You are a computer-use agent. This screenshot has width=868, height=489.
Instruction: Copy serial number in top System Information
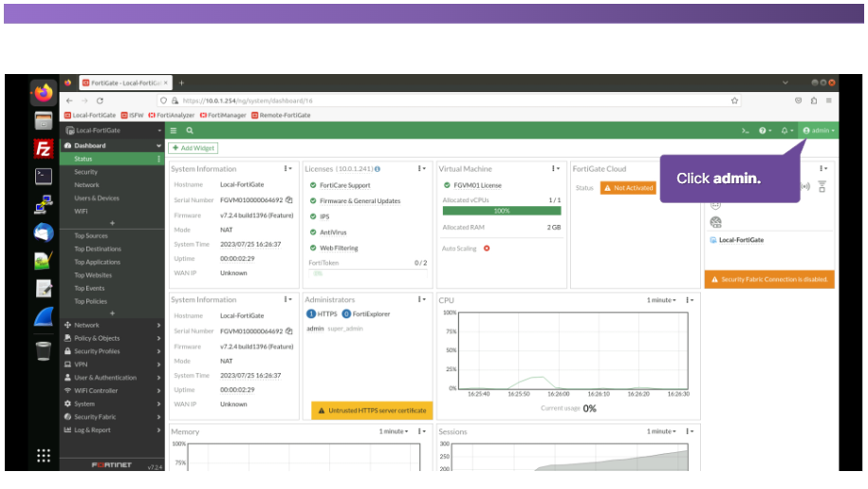click(289, 200)
